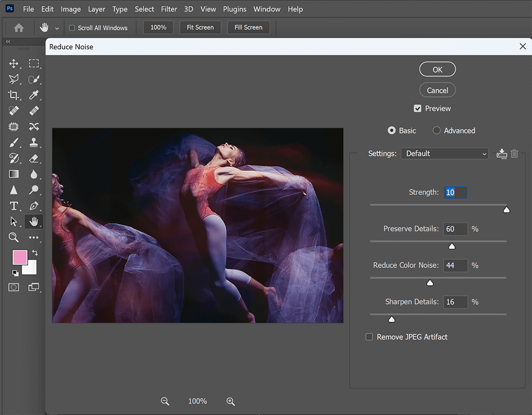
Task: Open the Edit menu
Action: [47, 9]
